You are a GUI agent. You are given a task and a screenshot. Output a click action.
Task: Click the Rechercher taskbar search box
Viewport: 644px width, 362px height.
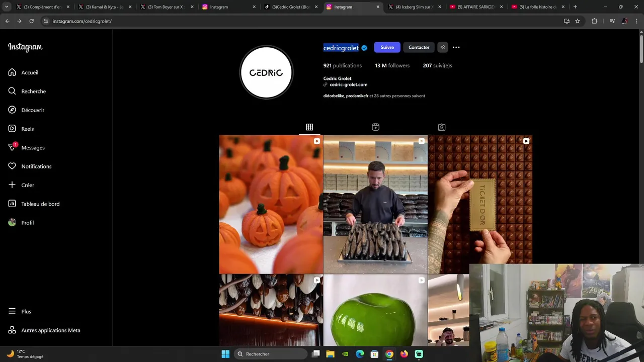click(x=271, y=354)
